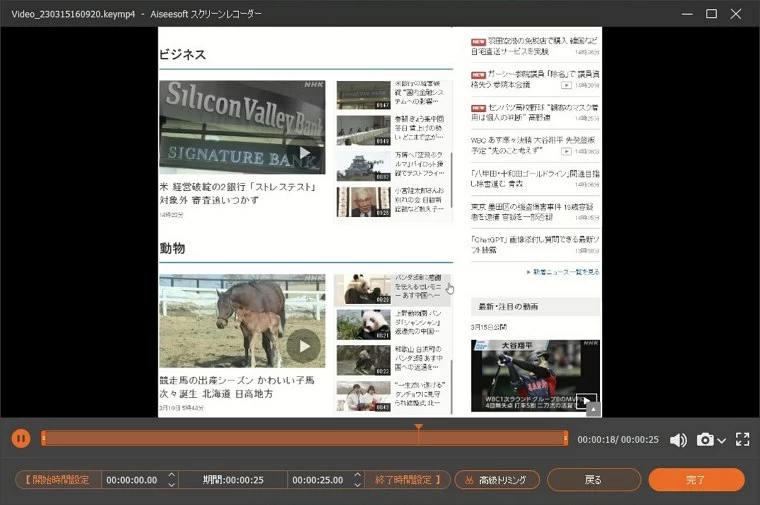Click the orange playhead marker on timeline
Viewport: 760px width, 505px height.
(418, 426)
